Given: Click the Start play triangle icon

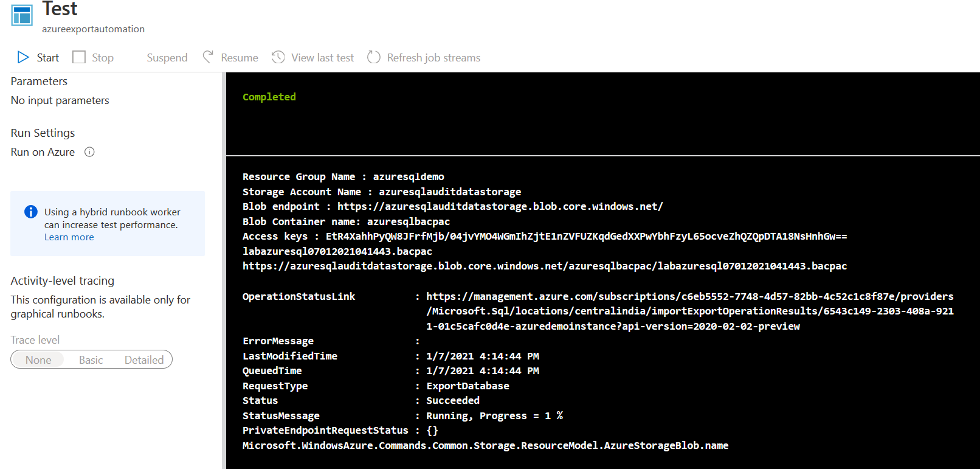Looking at the screenshot, I should pyautogui.click(x=23, y=57).
